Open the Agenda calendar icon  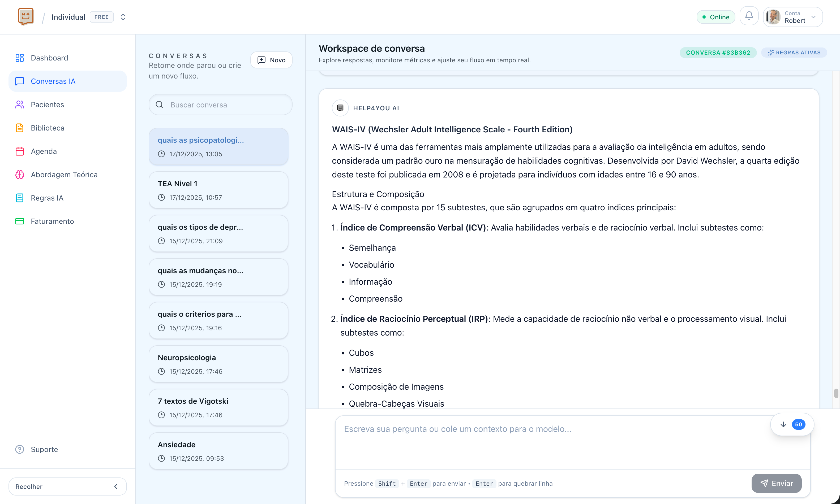(19, 151)
